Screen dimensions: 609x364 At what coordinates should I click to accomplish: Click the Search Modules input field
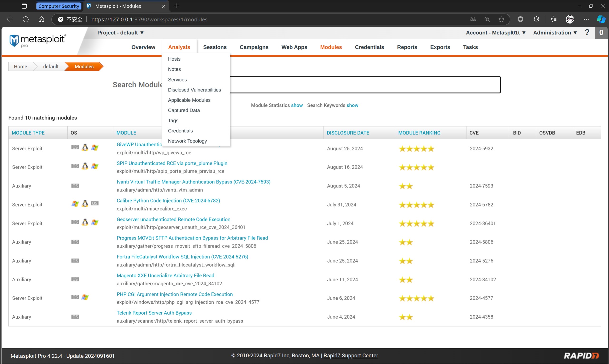365,85
